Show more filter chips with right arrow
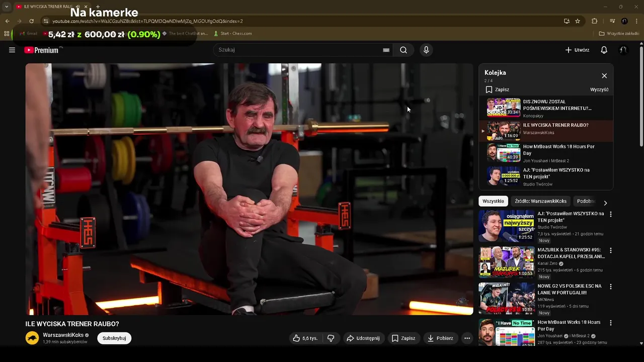This screenshot has height=362, width=644. pyautogui.click(x=605, y=203)
